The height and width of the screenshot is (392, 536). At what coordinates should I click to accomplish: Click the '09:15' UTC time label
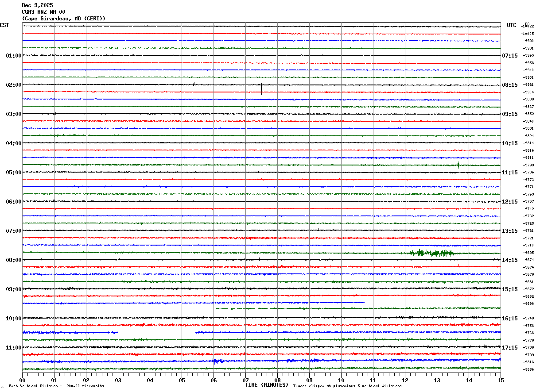coord(510,114)
